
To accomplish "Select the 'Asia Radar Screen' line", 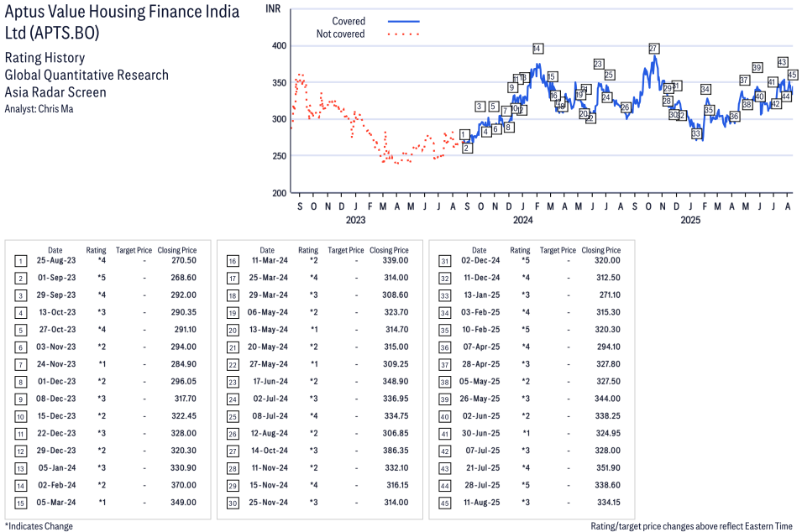I will (x=55, y=92).
